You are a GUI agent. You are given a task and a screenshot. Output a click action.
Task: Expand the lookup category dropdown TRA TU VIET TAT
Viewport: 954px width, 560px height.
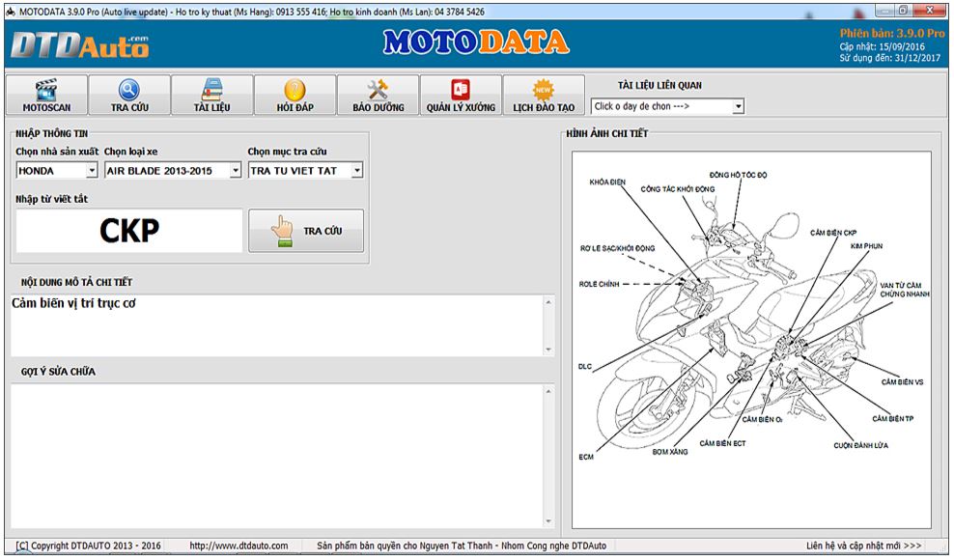tap(357, 171)
